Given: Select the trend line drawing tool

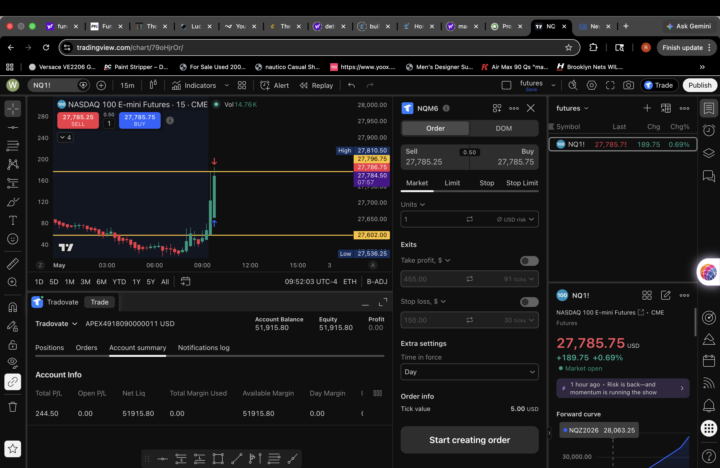Looking at the screenshot, I should click(x=13, y=127).
